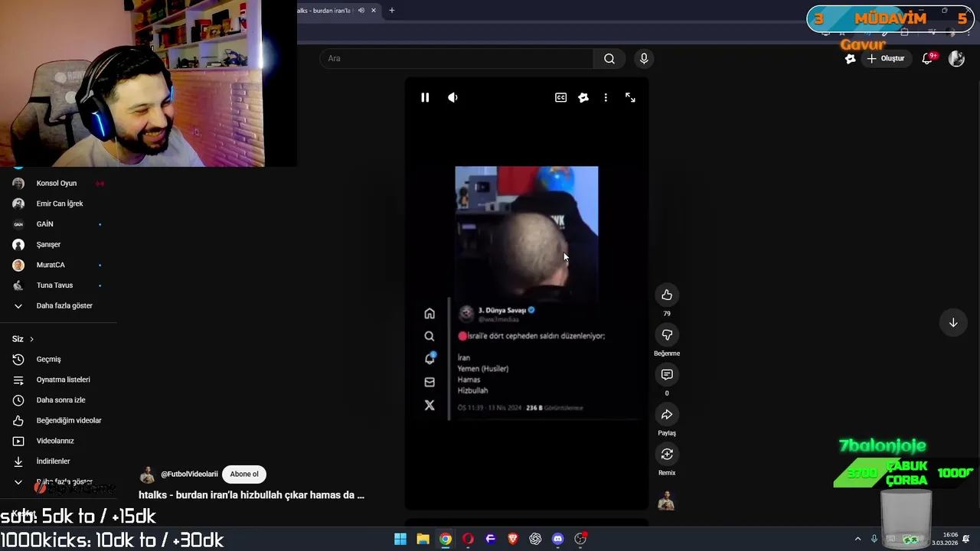Image resolution: width=980 pixels, height=551 pixels.
Task: Pause the playing Short
Action: (425, 97)
